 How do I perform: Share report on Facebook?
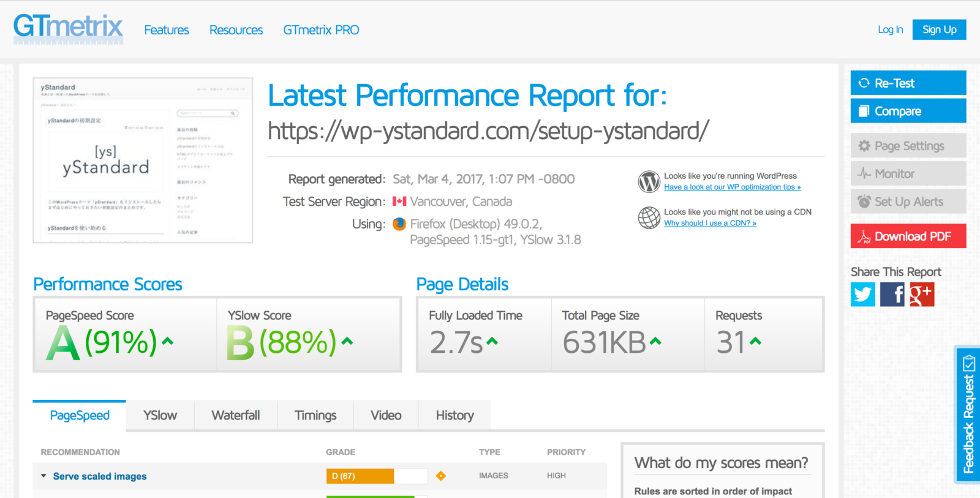(892, 295)
